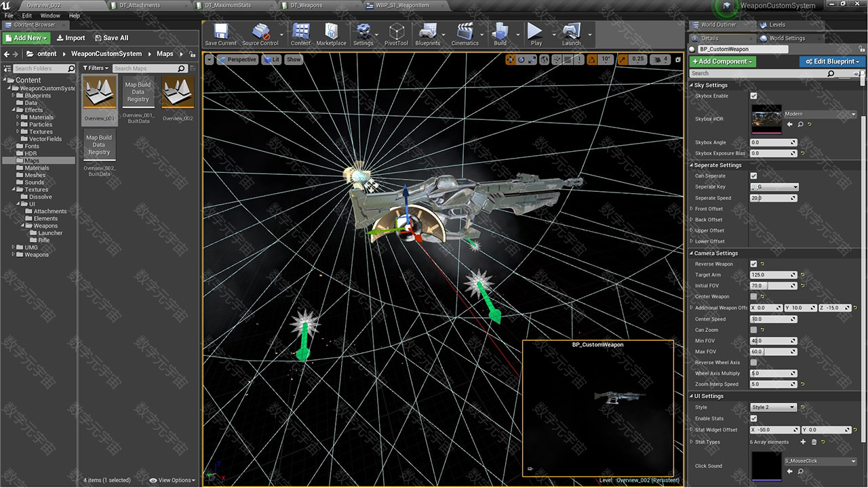Viewport: 868px width, 488px height.
Task: Uncheck the Enable Stats checkbox
Action: click(753, 418)
